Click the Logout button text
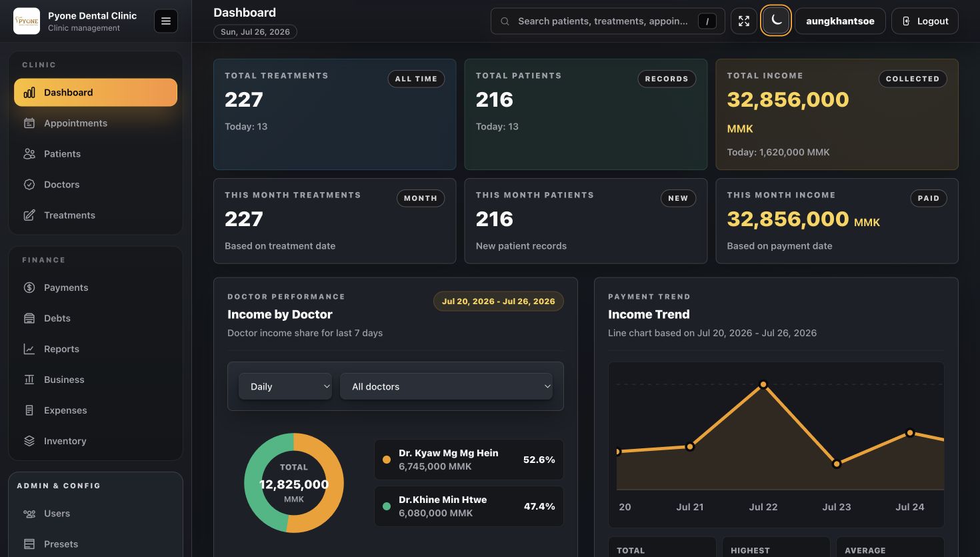This screenshot has width=980, height=557. pos(933,21)
